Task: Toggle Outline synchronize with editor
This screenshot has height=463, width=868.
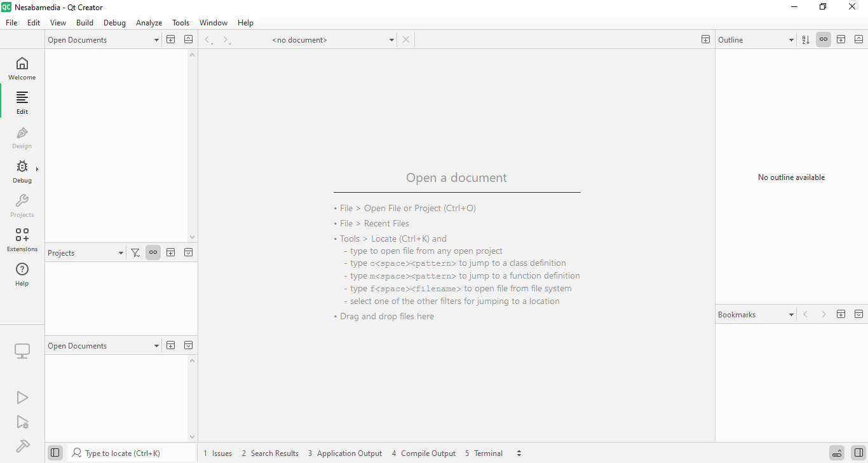Action: click(824, 39)
